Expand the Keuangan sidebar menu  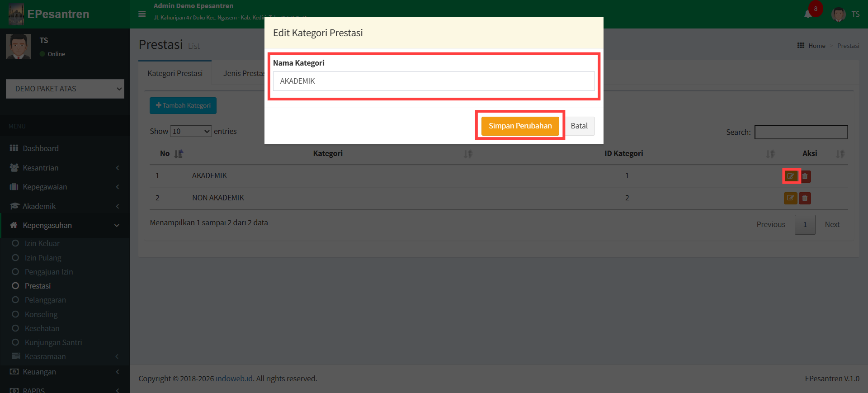[65, 372]
